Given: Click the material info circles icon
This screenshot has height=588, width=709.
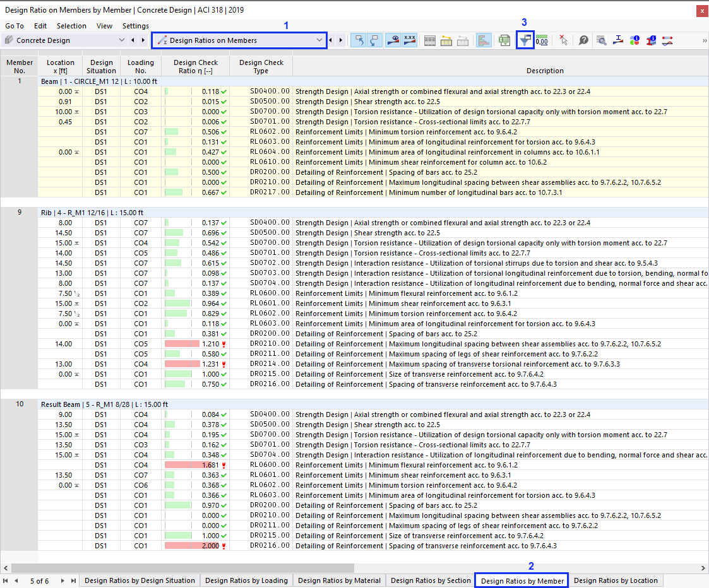Looking at the screenshot, I should point(635,40).
